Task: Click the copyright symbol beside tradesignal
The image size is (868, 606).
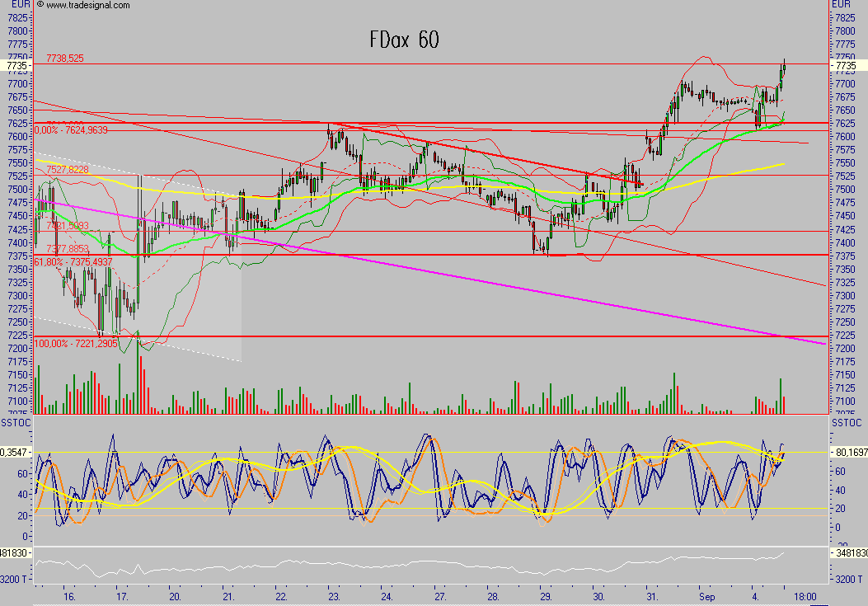Action: click(x=40, y=5)
